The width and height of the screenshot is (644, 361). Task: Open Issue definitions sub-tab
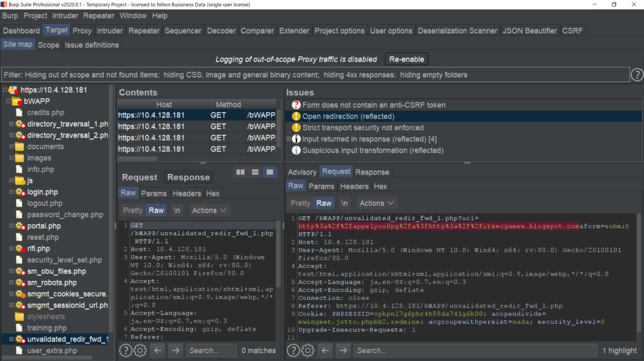coord(92,45)
